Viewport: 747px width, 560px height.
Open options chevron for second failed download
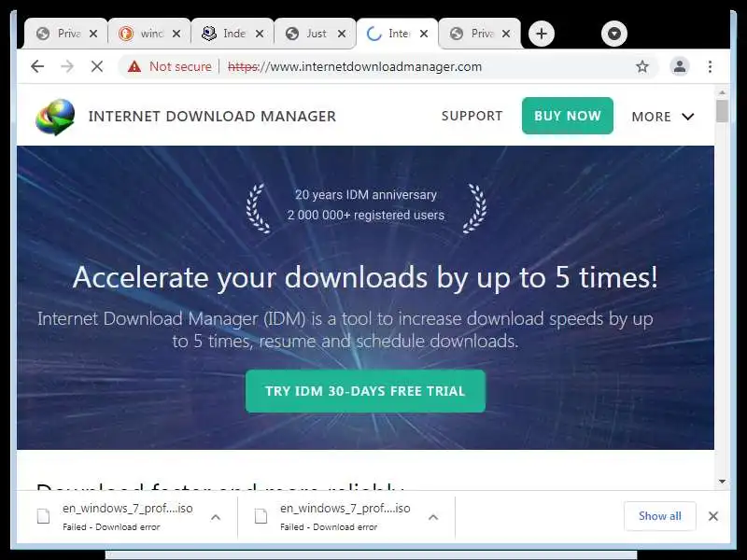point(433,517)
